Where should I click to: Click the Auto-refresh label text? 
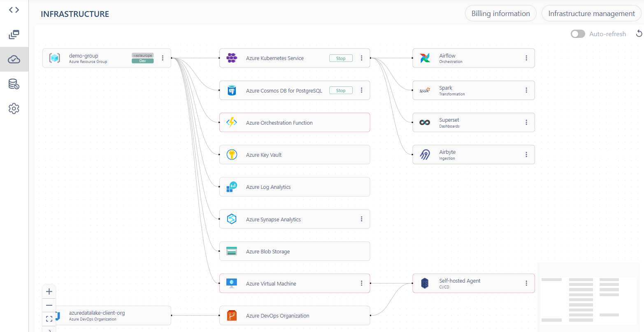(x=608, y=34)
